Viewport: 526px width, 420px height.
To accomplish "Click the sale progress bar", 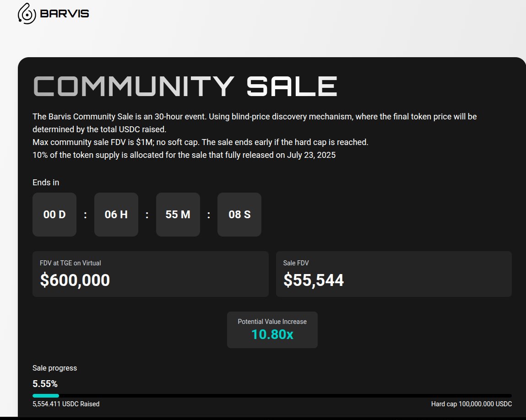I will point(272,396).
